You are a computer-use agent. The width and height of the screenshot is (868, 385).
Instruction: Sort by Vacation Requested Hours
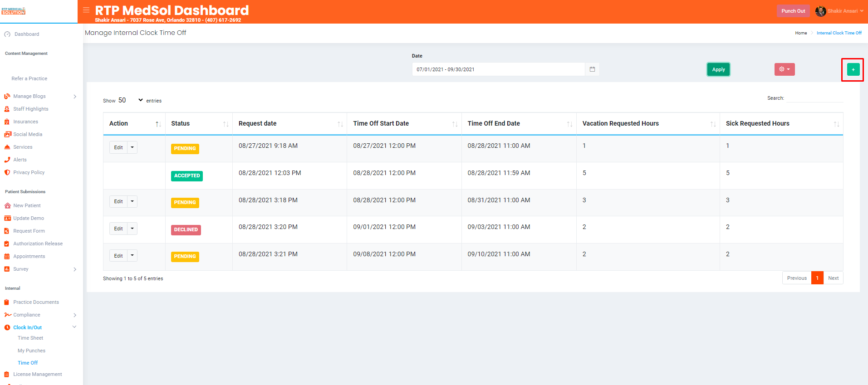pyautogui.click(x=648, y=123)
